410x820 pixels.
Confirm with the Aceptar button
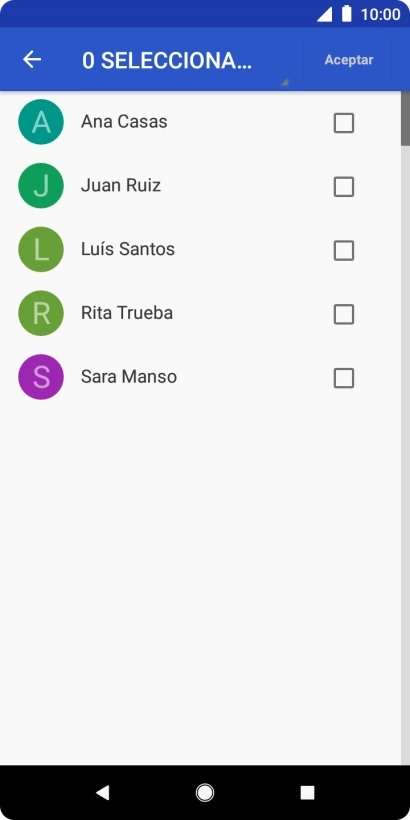(349, 60)
